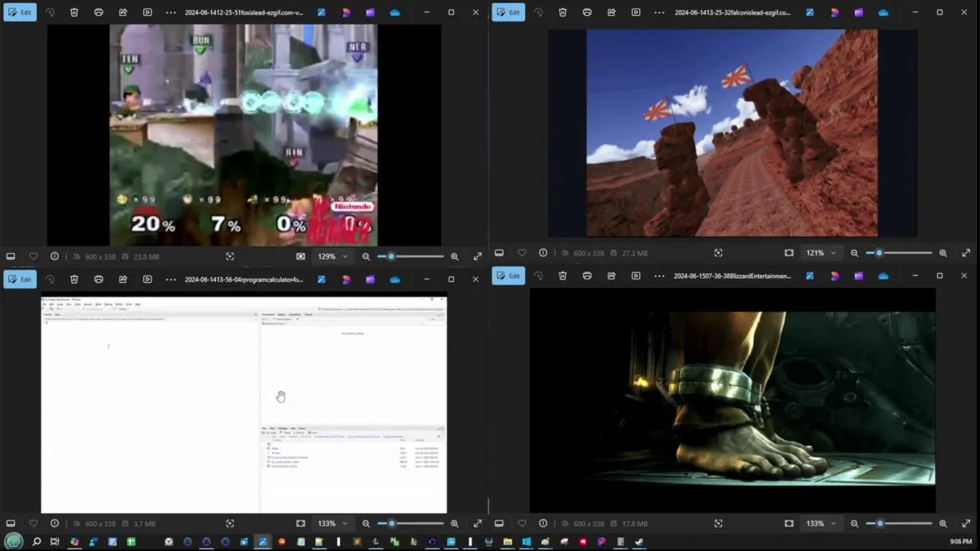Print the BlizzardEntertainment image
The width and height of the screenshot is (980, 551).
[587, 275]
